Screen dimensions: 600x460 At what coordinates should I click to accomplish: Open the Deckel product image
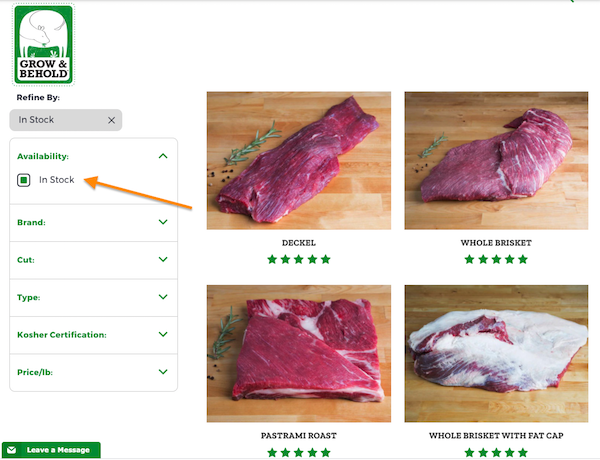tap(299, 161)
